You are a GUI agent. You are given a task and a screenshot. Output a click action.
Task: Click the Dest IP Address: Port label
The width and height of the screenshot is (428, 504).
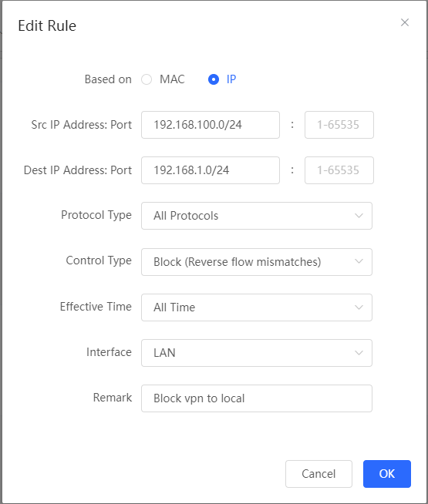point(78,170)
